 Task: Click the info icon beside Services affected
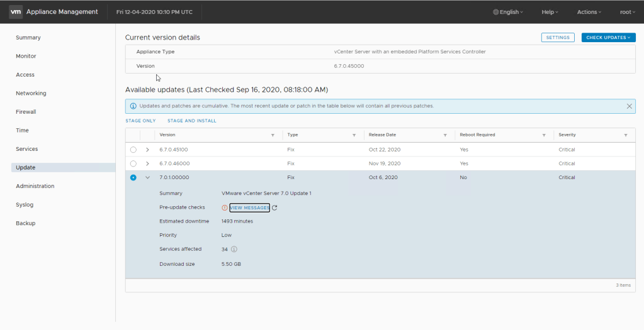(x=234, y=250)
